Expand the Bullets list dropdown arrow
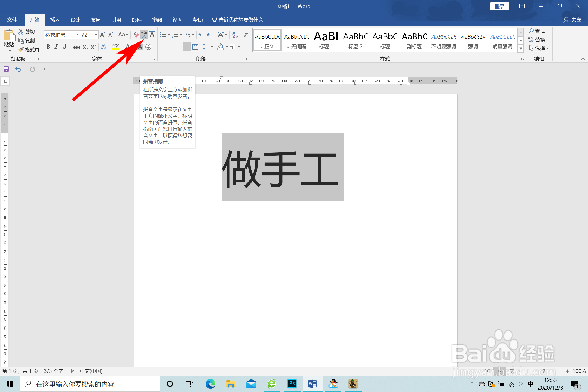 click(169, 35)
